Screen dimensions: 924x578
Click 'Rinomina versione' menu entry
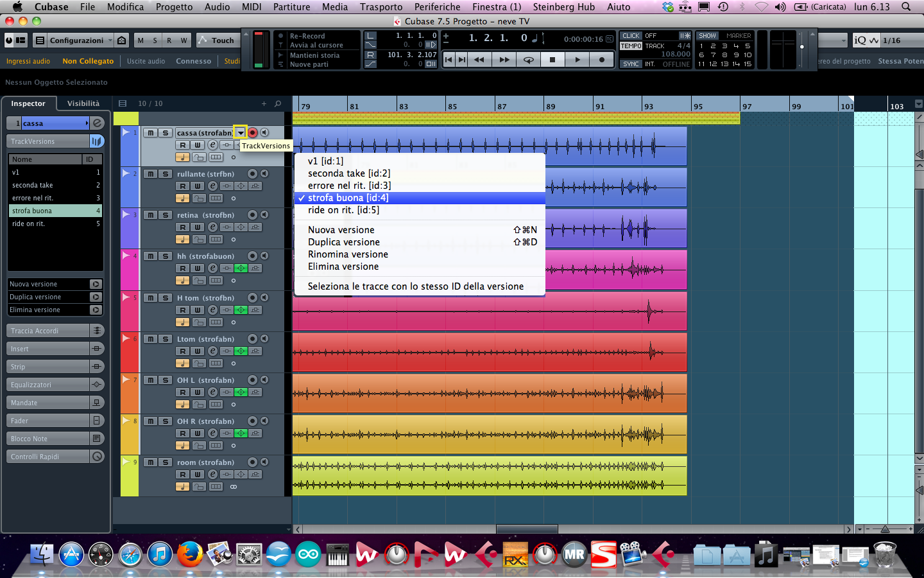tap(420, 254)
